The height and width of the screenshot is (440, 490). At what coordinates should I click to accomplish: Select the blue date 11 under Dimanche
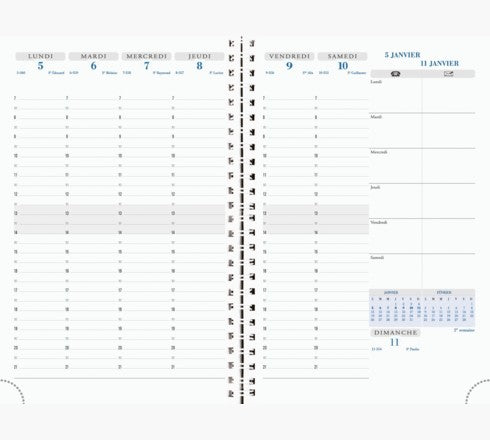click(x=395, y=342)
